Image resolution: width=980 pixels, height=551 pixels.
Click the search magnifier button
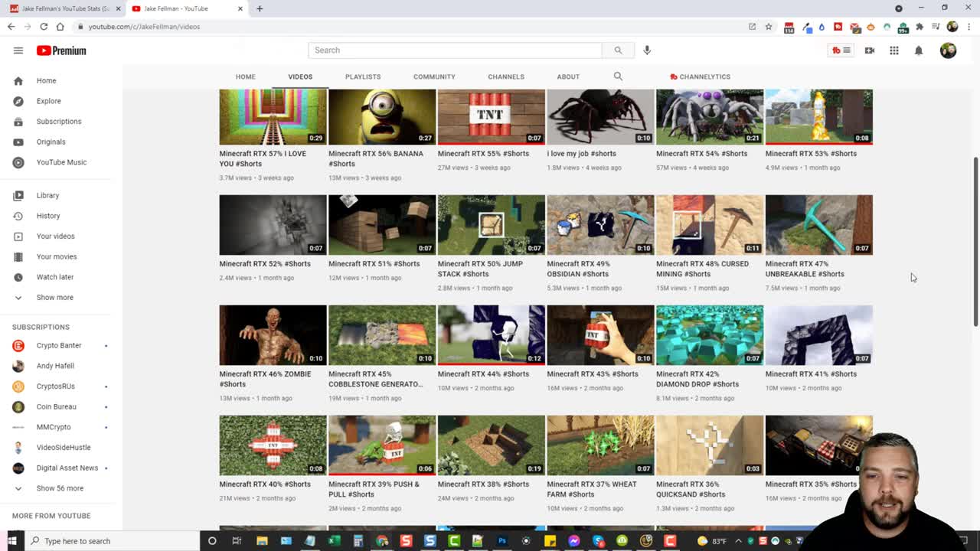tap(618, 51)
